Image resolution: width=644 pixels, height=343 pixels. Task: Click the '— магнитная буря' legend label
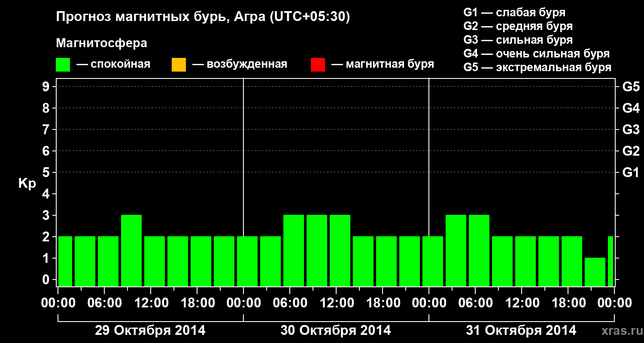383,64
